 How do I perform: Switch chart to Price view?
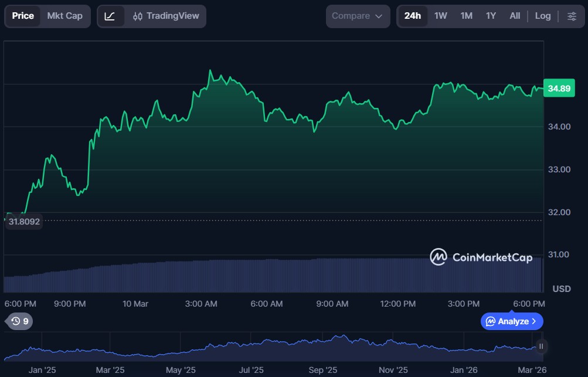coord(23,16)
